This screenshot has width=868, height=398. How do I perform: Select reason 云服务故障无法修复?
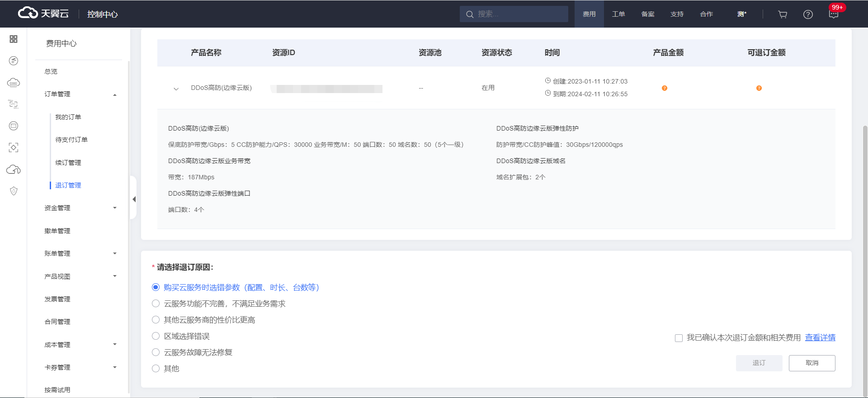[x=156, y=352]
